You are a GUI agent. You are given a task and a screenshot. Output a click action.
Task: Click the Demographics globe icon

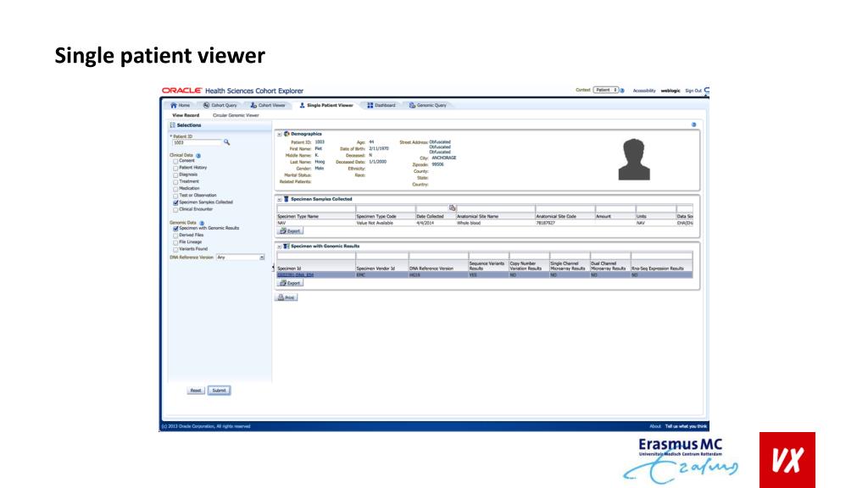pos(287,134)
